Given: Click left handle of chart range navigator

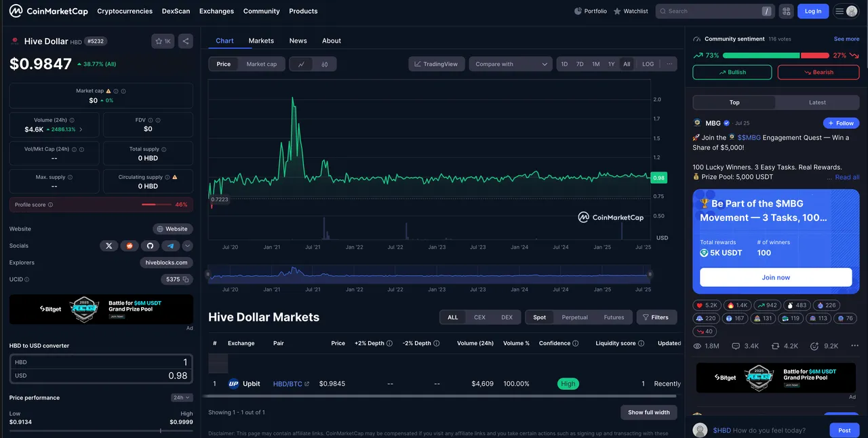Looking at the screenshot, I should [209, 275].
